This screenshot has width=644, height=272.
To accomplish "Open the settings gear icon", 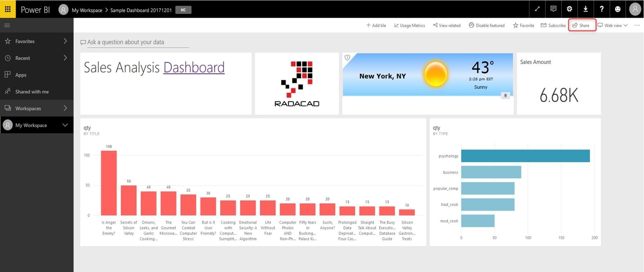I will (x=569, y=9).
